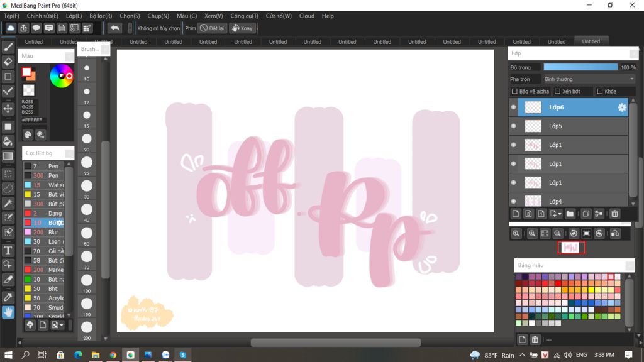Image resolution: width=644 pixels, height=362 pixels.
Task: Select the Lasso selection tool
Action: [x=8, y=189]
